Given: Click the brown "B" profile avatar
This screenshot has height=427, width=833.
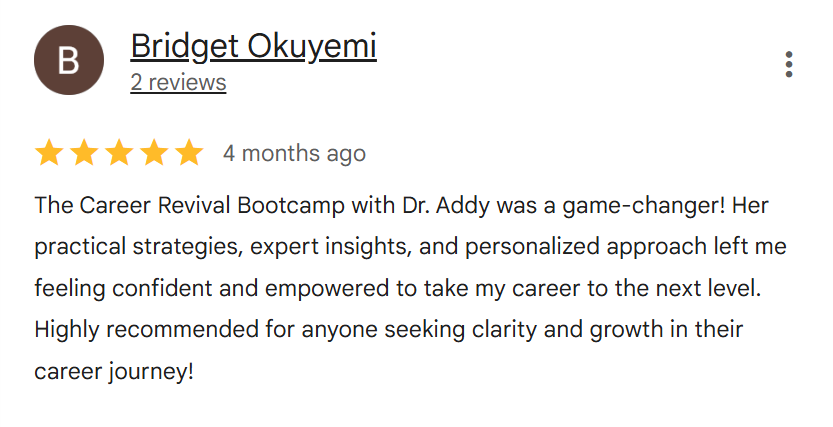Looking at the screenshot, I should (69, 60).
